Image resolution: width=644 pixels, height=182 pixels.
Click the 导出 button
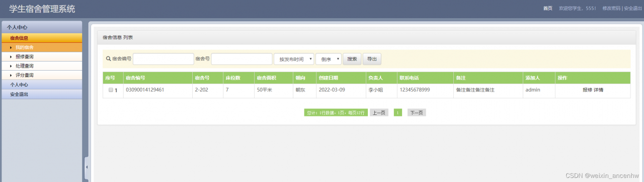(372, 59)
